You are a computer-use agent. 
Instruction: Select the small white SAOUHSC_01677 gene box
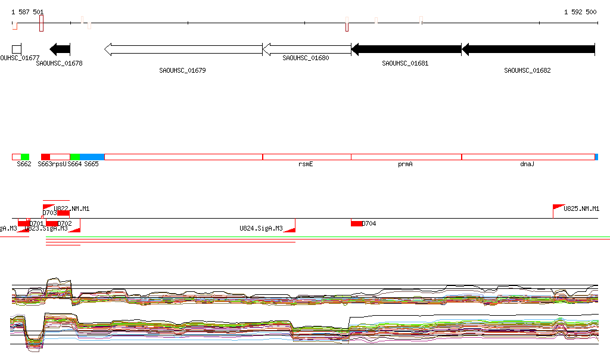pos(17,49)
